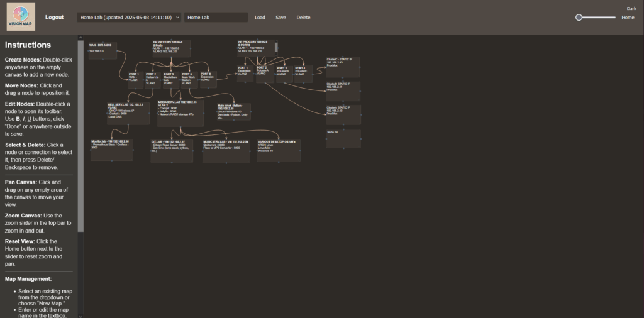Click the Edit Nodes instruction text
Screen dimensions: 644x318
[x=38, y=119]
